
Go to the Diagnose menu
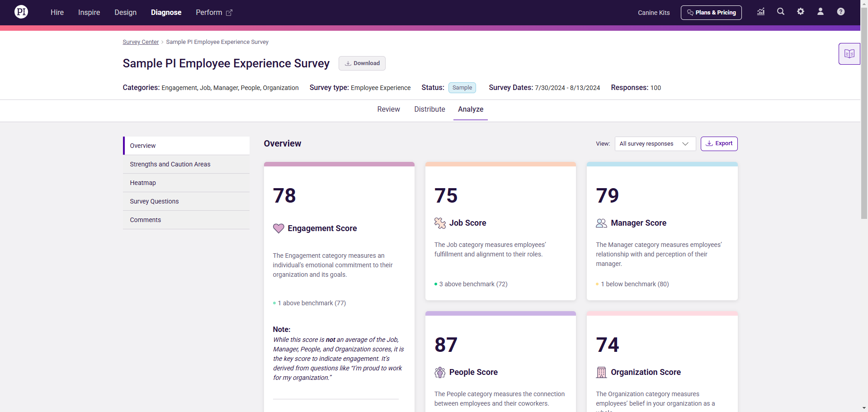[x=166, y=12]
